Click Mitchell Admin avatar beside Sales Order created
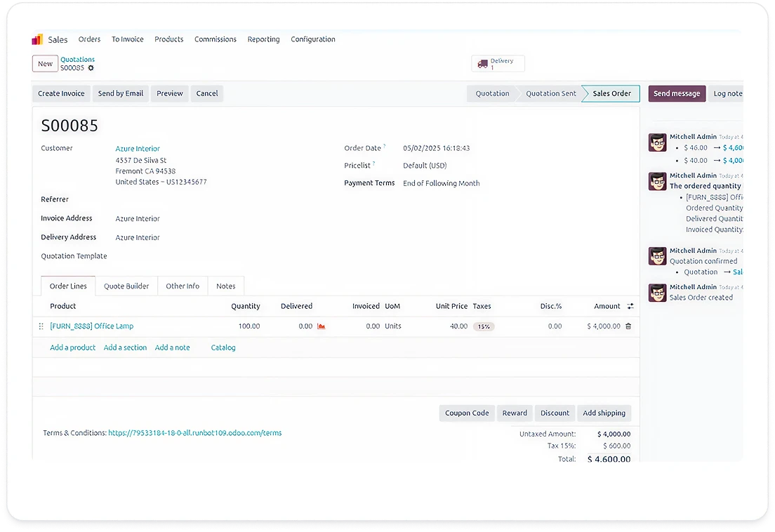775x532 pixels. coord(657,293)
